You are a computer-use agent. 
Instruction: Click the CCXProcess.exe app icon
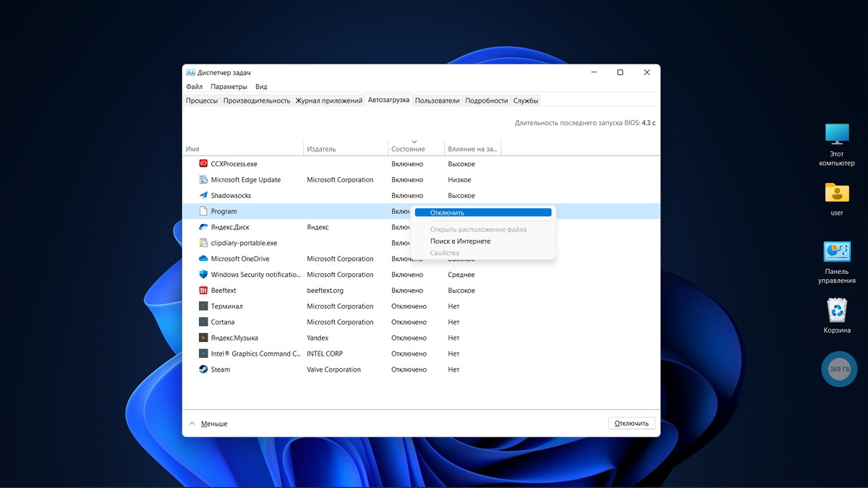coord(203,164)
